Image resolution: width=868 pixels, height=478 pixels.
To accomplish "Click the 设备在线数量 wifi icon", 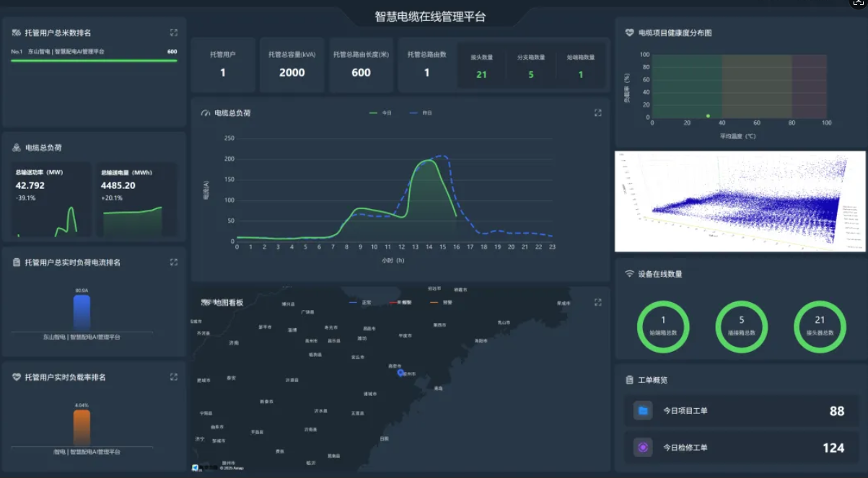I will coord(628,273).
